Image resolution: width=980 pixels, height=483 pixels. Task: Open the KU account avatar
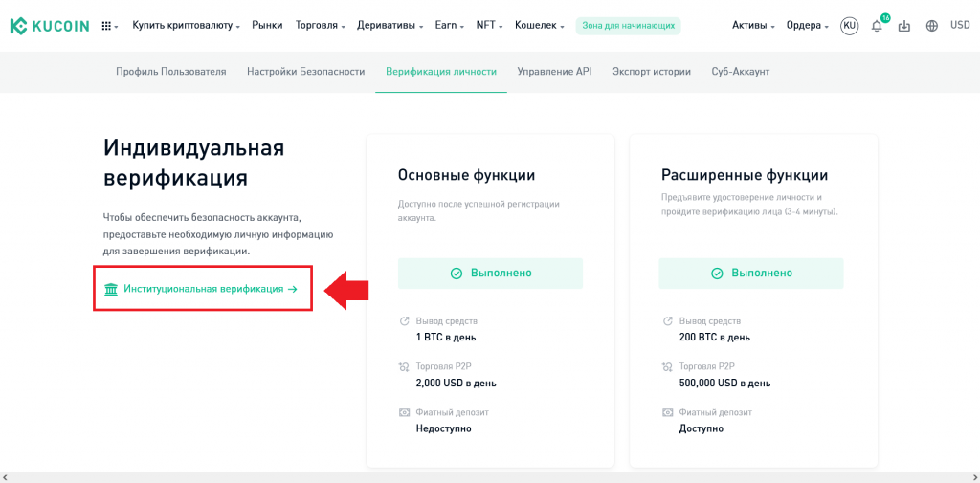point(850,26)
